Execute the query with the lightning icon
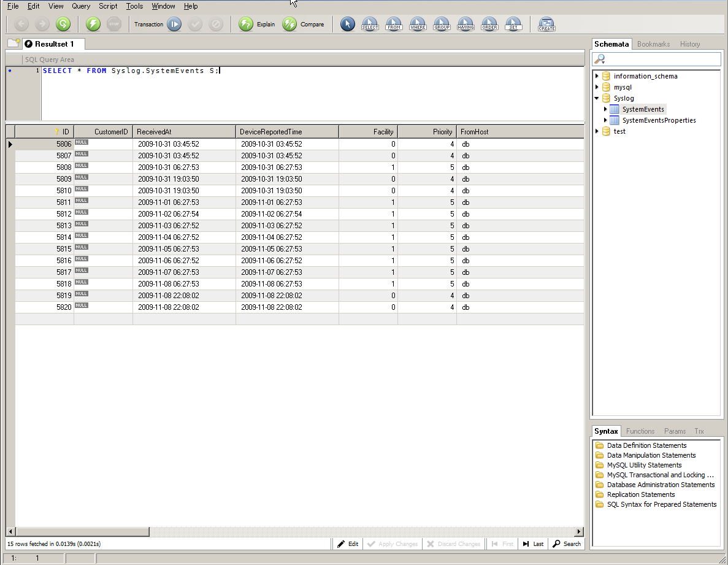This screenshot has height=565, width=728. click(x=93, y=24)
